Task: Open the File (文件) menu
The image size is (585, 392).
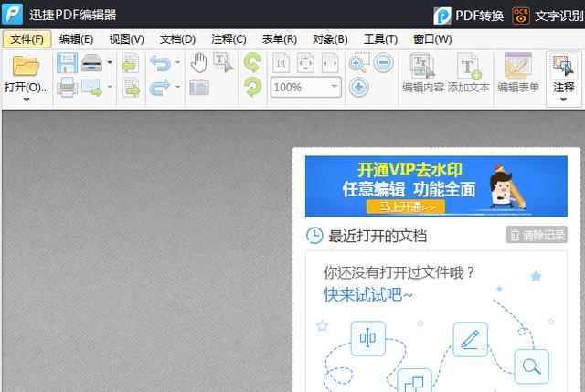Action: tap(27, 39)
